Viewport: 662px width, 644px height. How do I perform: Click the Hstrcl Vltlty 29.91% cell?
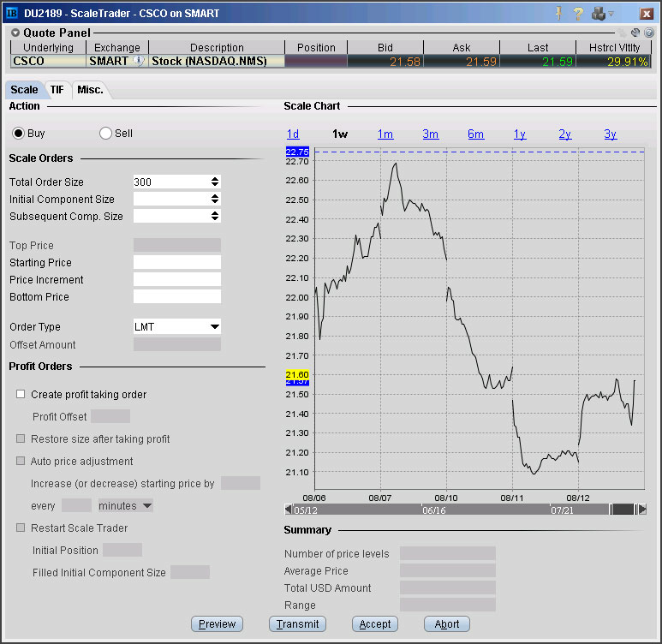613,62
